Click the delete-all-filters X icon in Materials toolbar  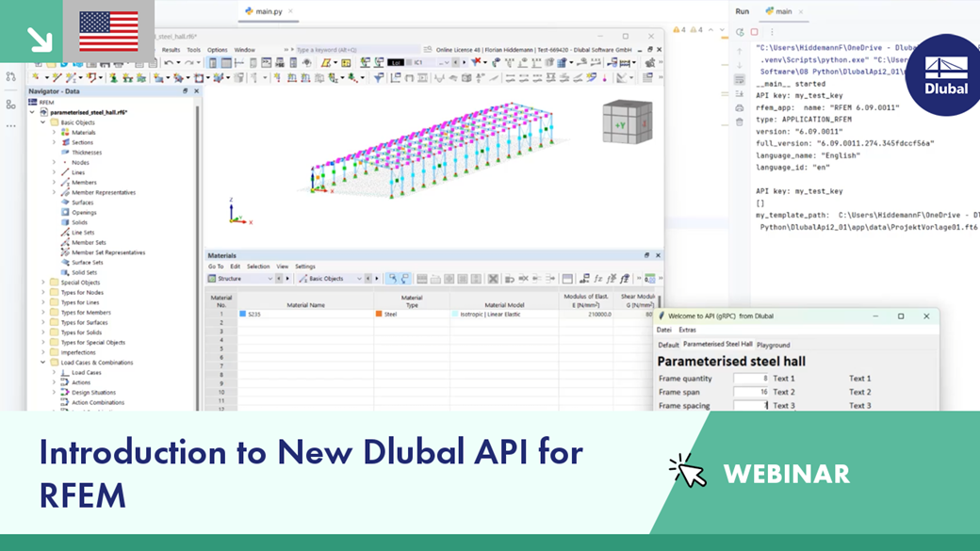(x=492, y=279)
